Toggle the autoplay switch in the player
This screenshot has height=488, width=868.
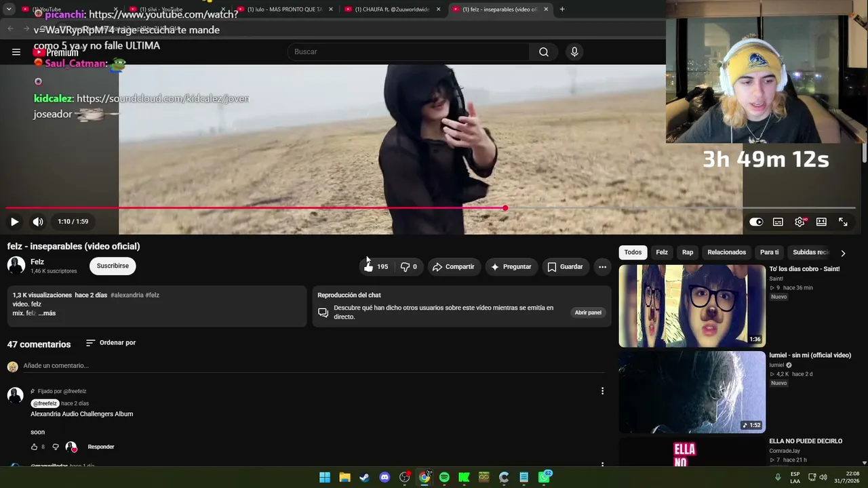tap(756, 222)
